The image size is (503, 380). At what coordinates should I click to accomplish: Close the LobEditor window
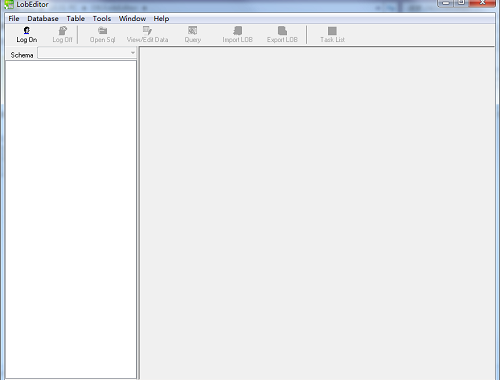[x=482, y=3]
